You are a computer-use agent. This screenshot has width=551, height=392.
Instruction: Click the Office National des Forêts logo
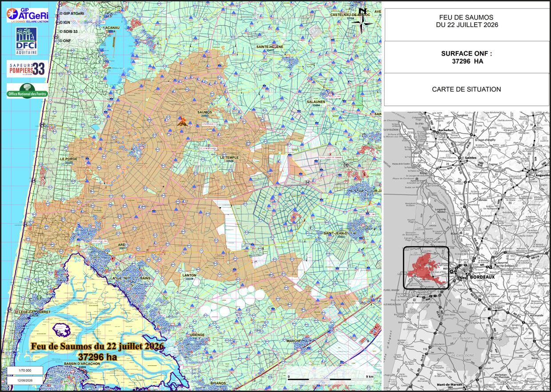28,91
